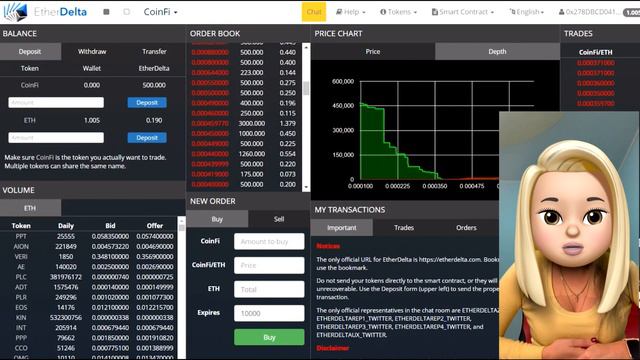Switch to the Price chart tab
This screenshot has width=640, height=360.
[x=373, y=51]
